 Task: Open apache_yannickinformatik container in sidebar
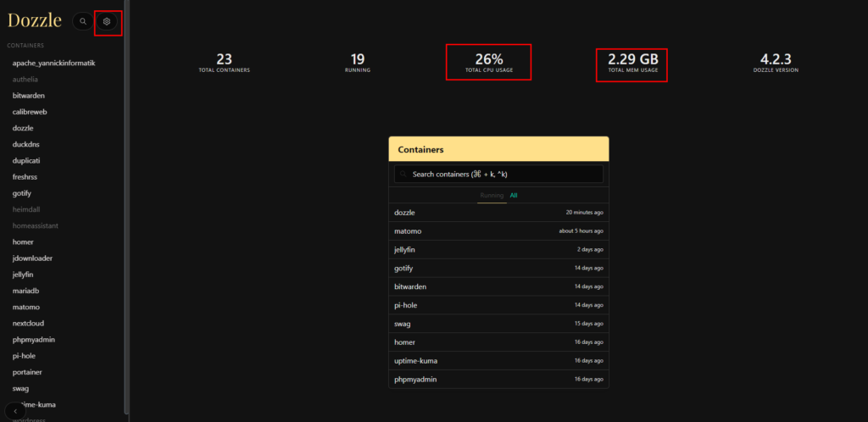point(53,63)
